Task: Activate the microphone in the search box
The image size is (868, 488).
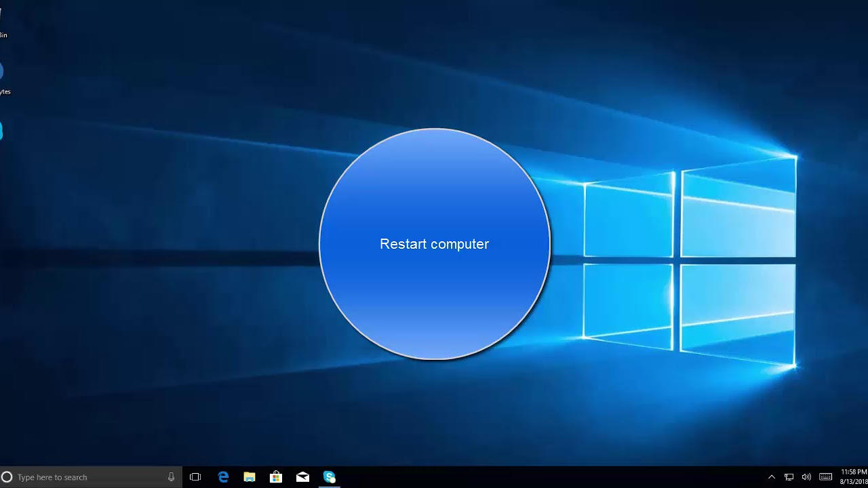Action: pos(171,477)
